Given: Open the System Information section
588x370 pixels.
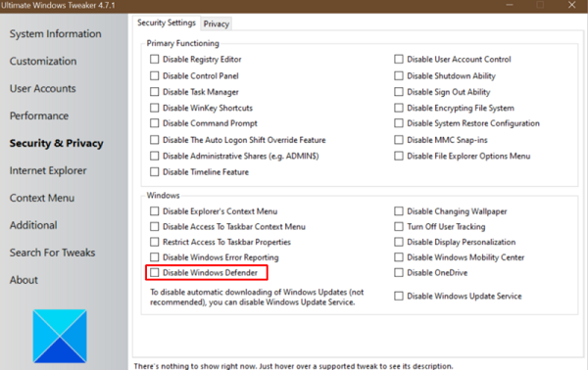Looking at the screenshot, I should pos(56,33).
